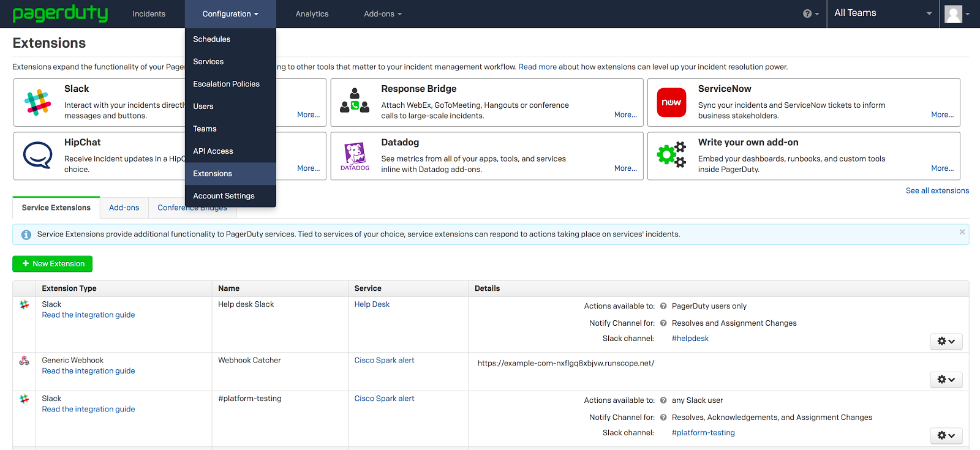Switch to the Add-ons tab
The image size is (980, 450).
pos(124,208)
